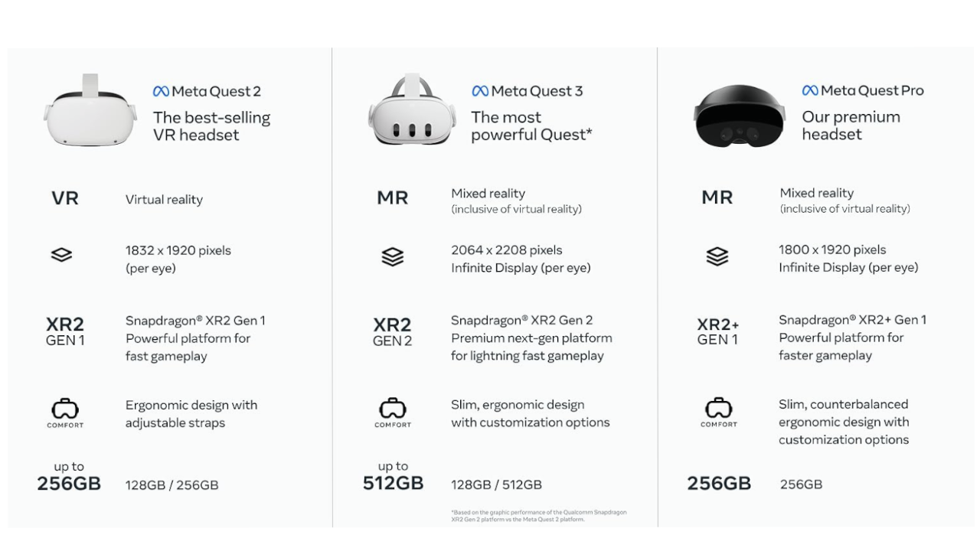This screenshot has height=551, width=980.
Task: Select "The most powerful Quest*" tagline
Action: pyautogui.click(x=531, y=126)
